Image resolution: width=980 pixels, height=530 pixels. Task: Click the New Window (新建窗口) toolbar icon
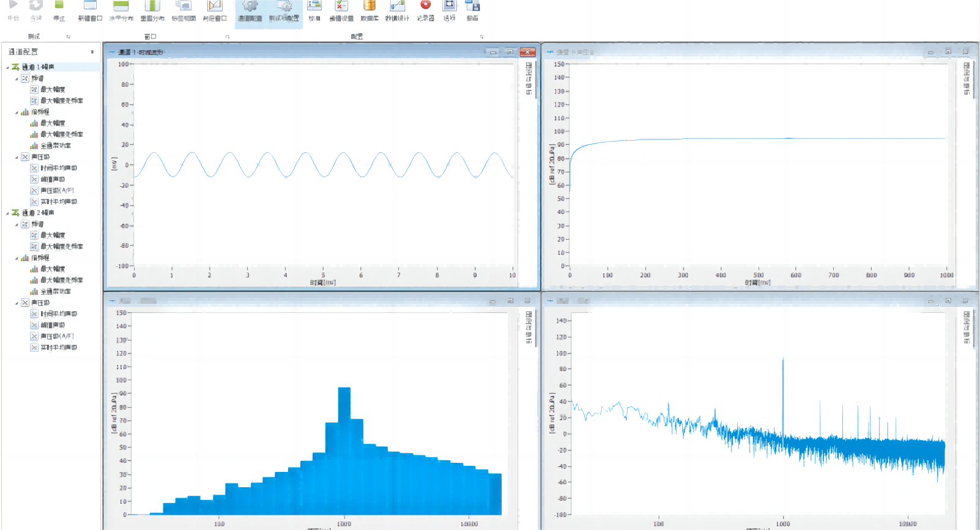pyautogui.click(x=90, y=7)
